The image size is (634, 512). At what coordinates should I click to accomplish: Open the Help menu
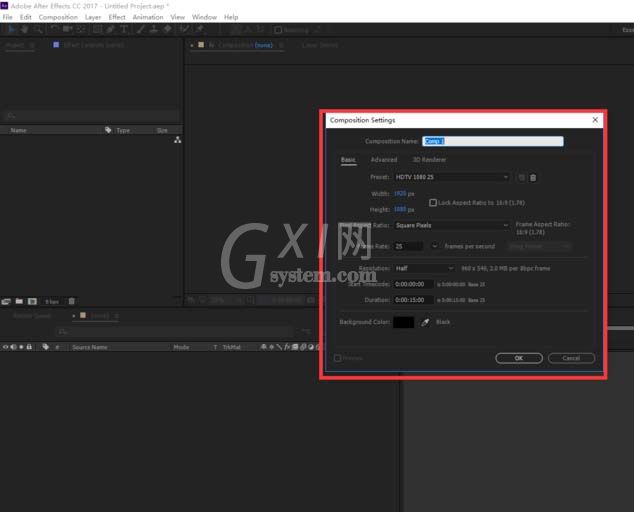point(231,17)
